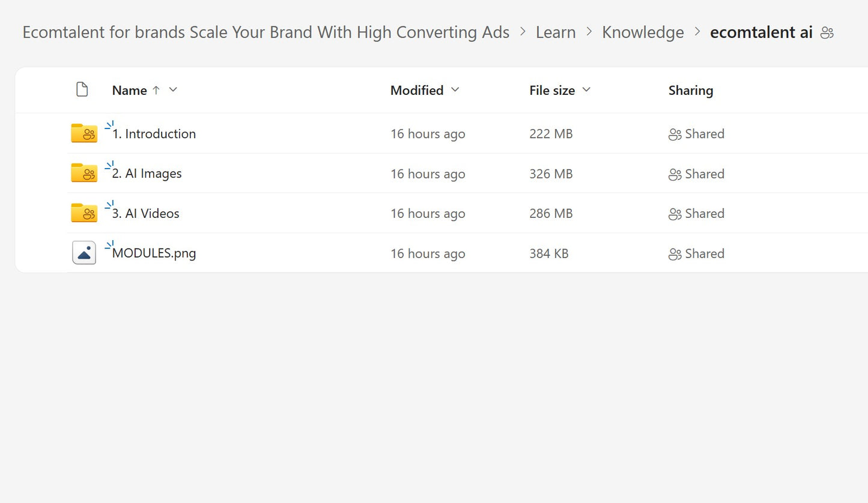The width and height of the screenshot is (868, 503).
Task: Click the sharing icon in the AI Videos row
Action: 675,214
